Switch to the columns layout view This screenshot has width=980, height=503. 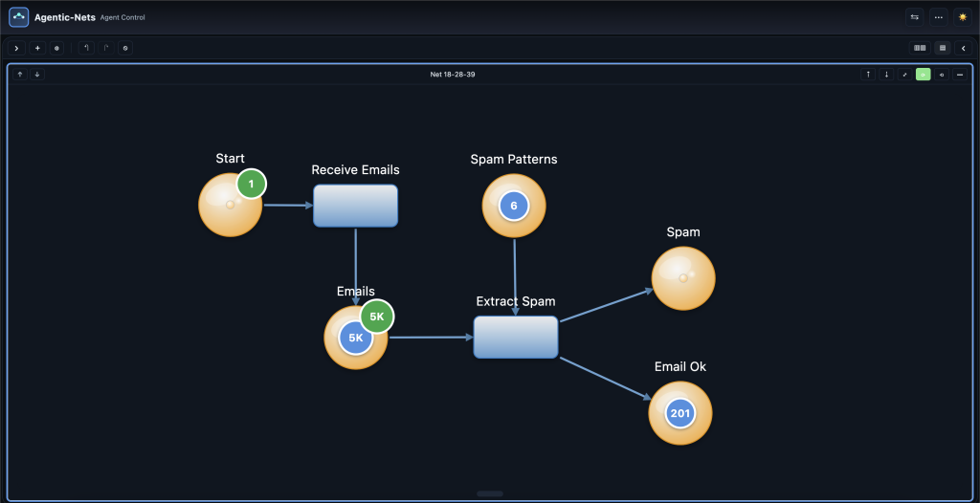click(x=920, y=48)
